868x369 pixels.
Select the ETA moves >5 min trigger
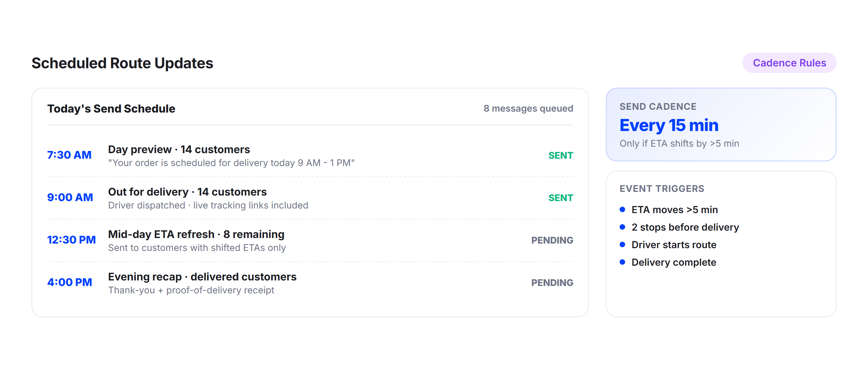point(675,210)
